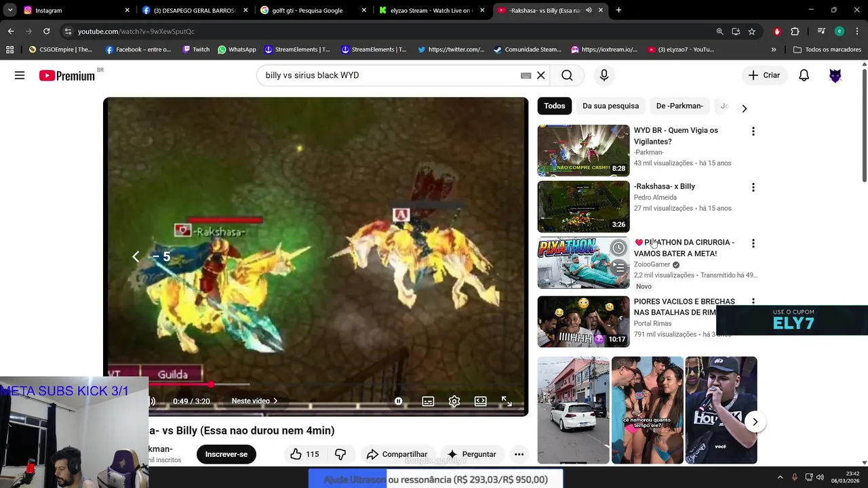The image size is (868, 488).
Task: Open PIORES VACILOS video thumbnail
Action: (x=583, y=321)
